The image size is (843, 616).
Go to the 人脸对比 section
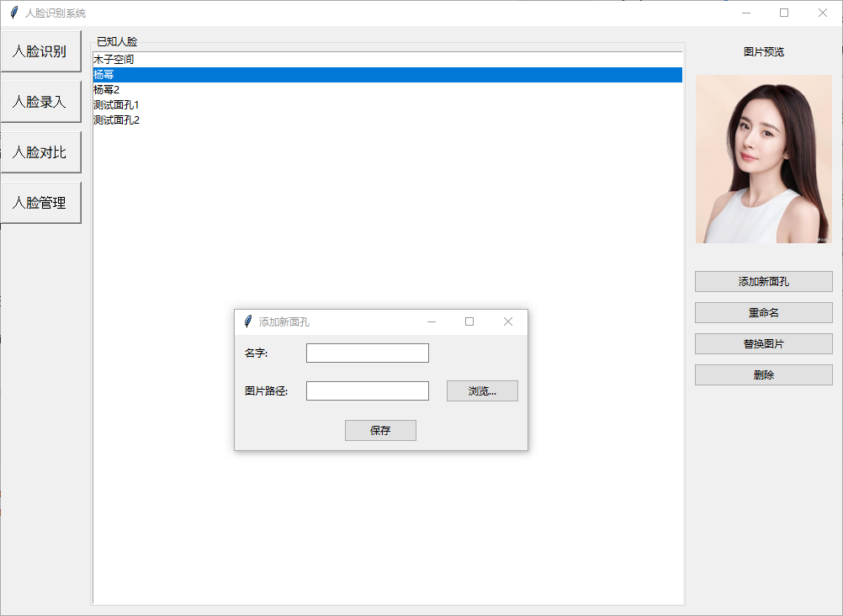click(40, 152)
